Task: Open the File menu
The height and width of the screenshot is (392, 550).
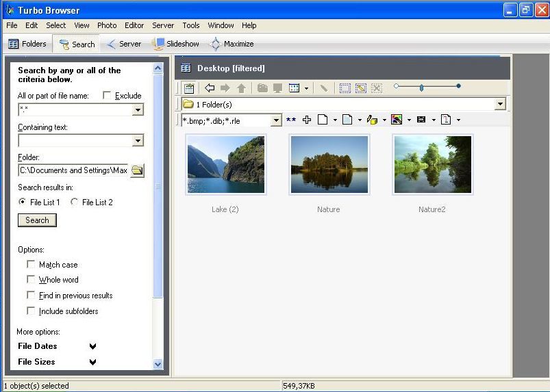Action: (x=12, y=25)
